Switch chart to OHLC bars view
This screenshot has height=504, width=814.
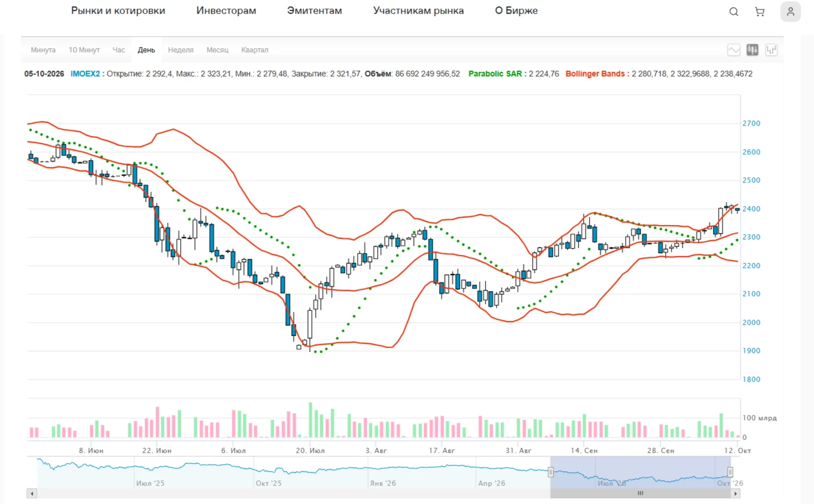772,50
